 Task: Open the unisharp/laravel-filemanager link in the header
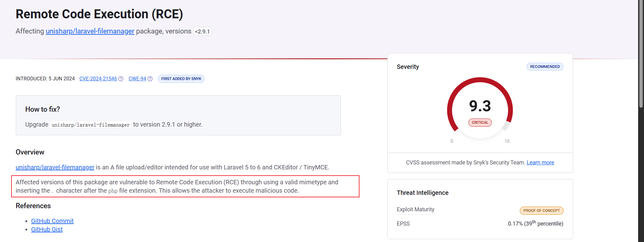[x=90, y=31]
